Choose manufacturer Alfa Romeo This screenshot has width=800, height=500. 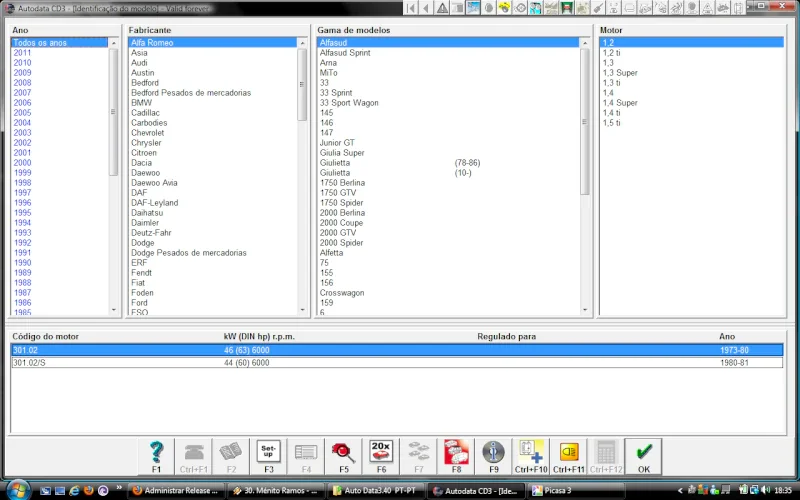pyautogui.click(x=212, y=43)
